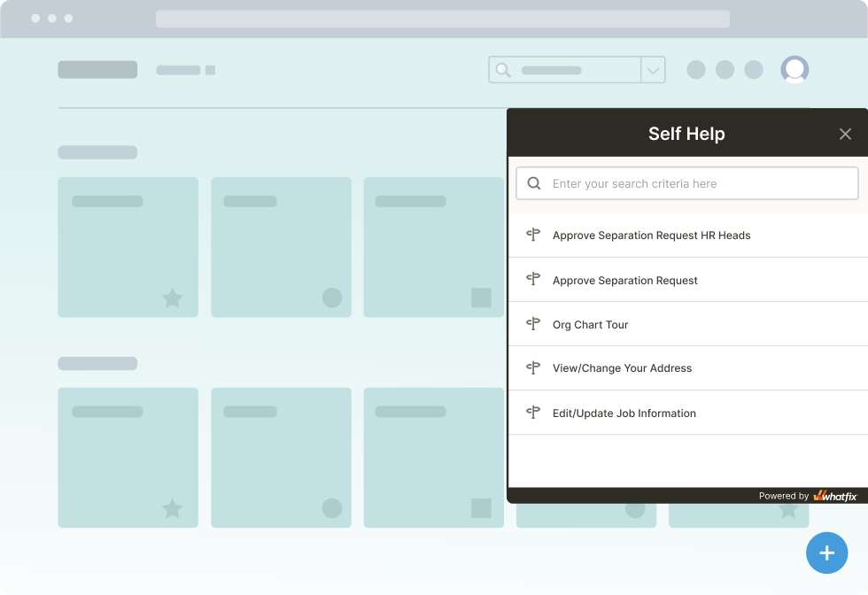
Task: Click the header search magnifier icon
Action: [503, 70]
